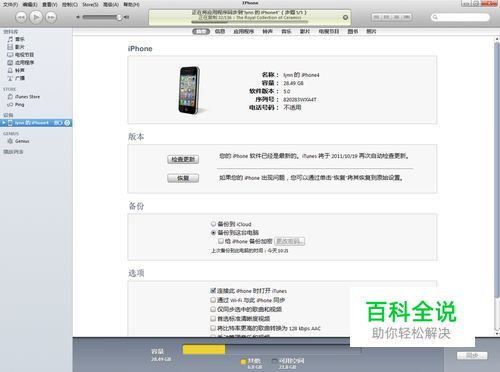
Task: Click the 可用空间 legend swatch
Action: [x=274, y=361]
